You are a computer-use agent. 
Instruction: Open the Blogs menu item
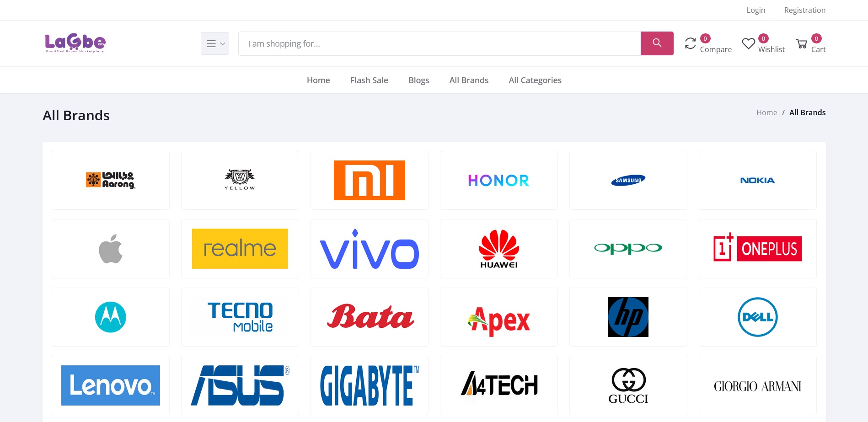tap(419, 80)
